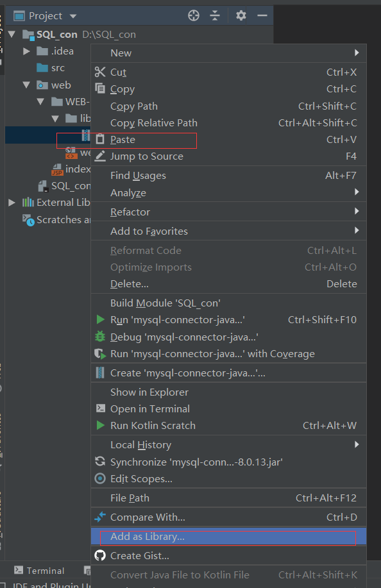
Task: Click the Project panel title label
Action: (46, 16)
